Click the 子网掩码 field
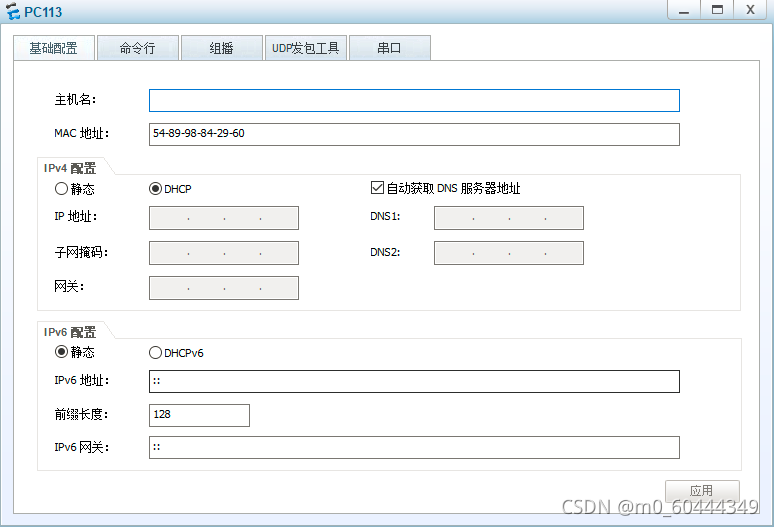The image size is (774, 527). (224, 253)
